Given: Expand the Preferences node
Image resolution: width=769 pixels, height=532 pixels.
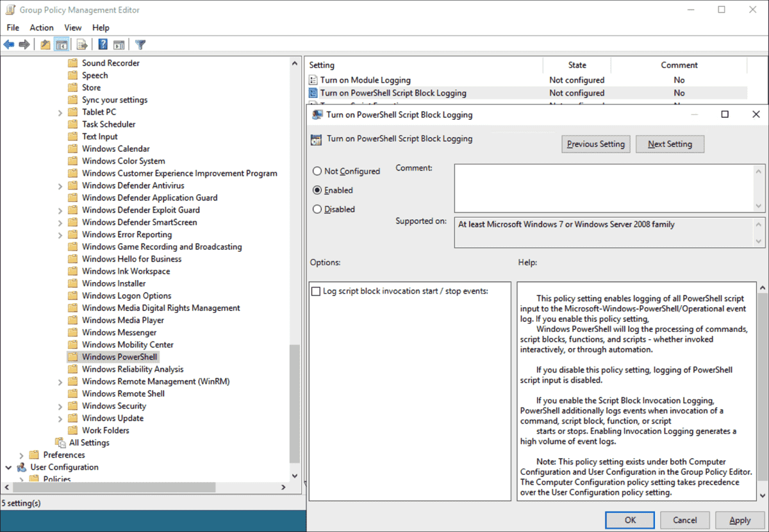Looking at the screenshot, I should (21, 454).
